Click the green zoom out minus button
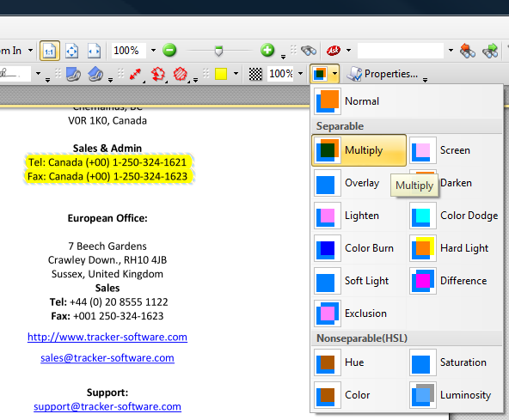Viewport: 509px width, 420px height. pyautogui.click(x=169, y=51)
